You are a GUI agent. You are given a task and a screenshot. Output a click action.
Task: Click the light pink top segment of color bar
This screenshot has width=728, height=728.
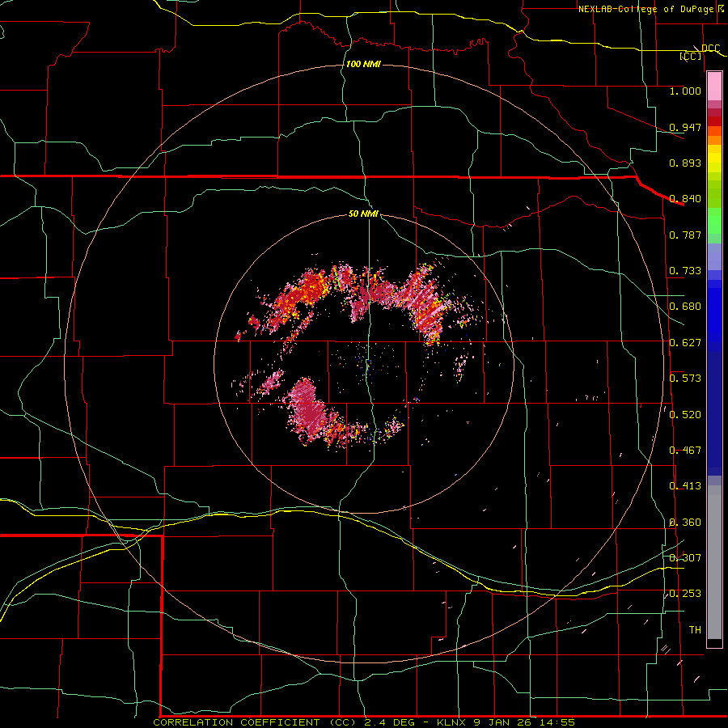(x=714, y=87)
